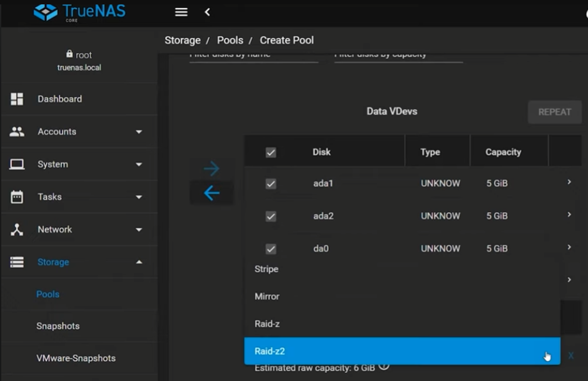This screenshot has width=588, height=381.
Task: Click the REPEAT button
Action: coord(555,112)
